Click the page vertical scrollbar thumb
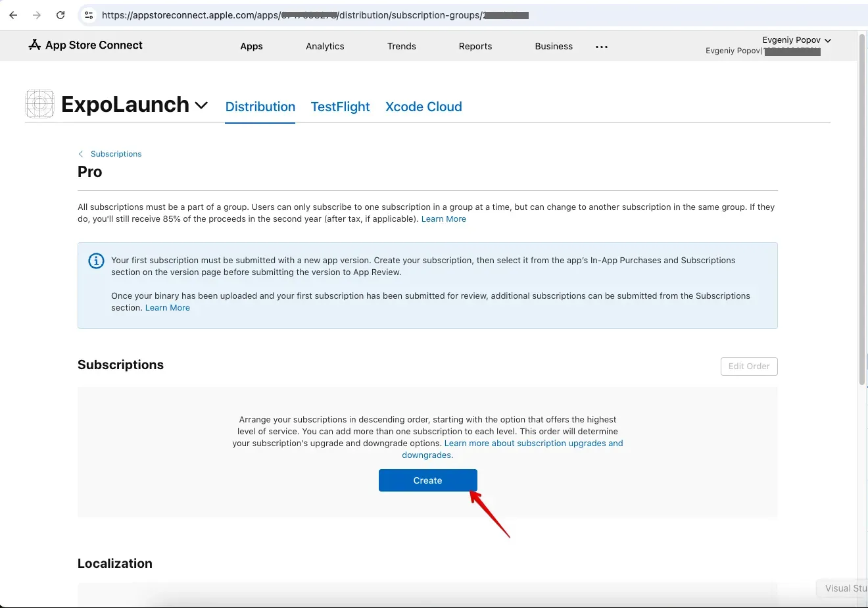The width and height of the screenshot is (868, 608). point(862,209)
